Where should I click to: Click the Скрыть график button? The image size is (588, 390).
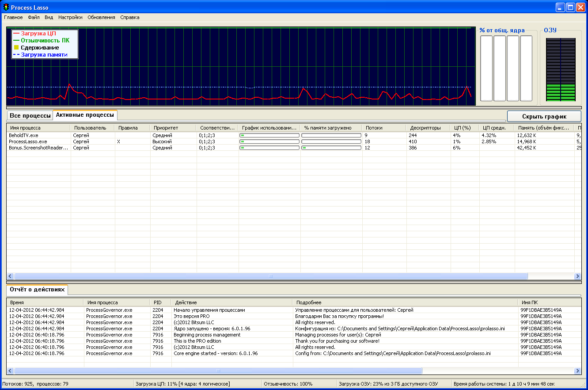point(544,116)
